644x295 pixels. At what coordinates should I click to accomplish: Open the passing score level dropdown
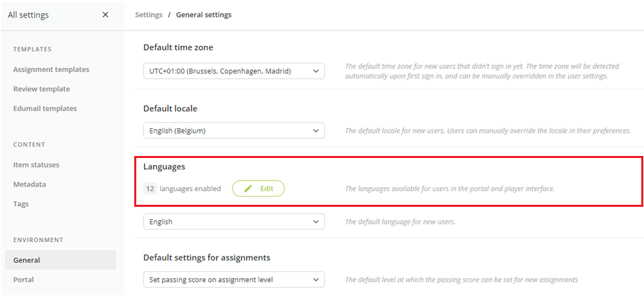[x=234, y=280]
